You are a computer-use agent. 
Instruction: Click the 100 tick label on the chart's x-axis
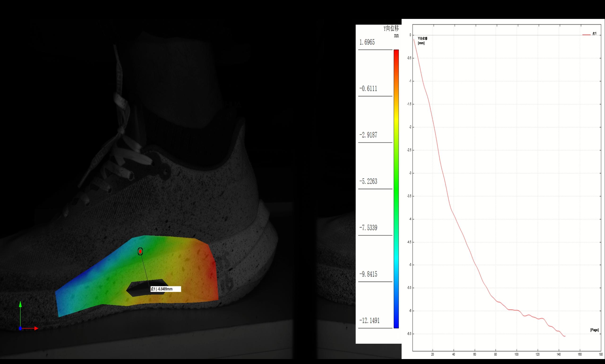[516, 355]
